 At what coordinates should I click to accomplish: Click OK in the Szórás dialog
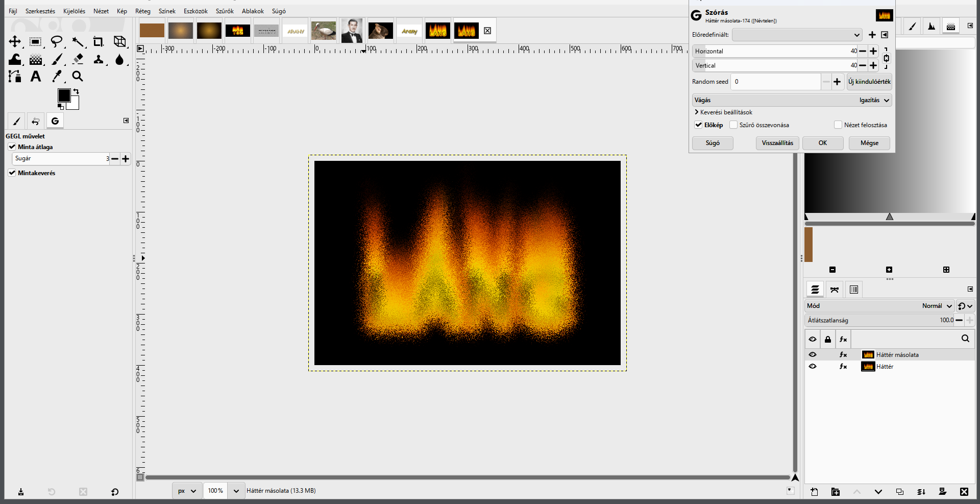point(823,143)
